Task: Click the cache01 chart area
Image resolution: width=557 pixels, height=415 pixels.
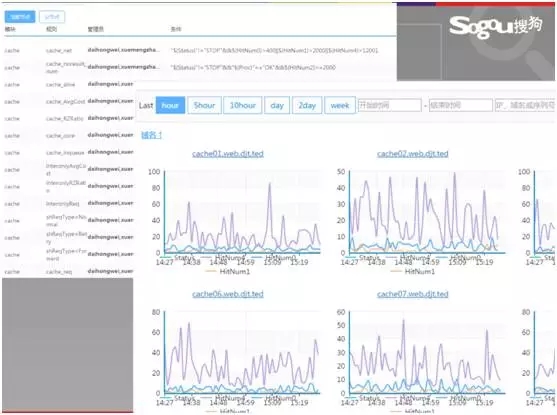Action: click(242, 212)
